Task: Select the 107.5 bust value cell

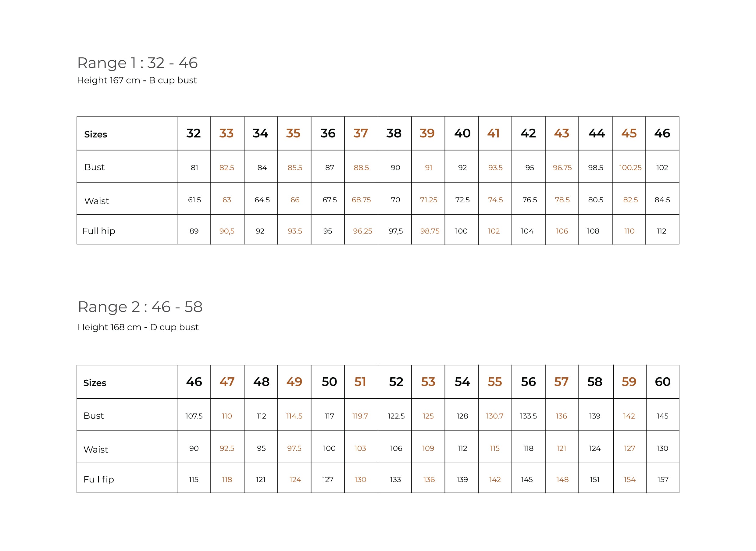Action: click(x=194, y=416)
